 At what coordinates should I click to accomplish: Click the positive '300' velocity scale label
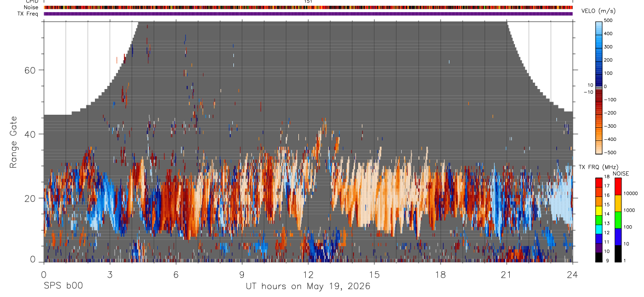609,47
